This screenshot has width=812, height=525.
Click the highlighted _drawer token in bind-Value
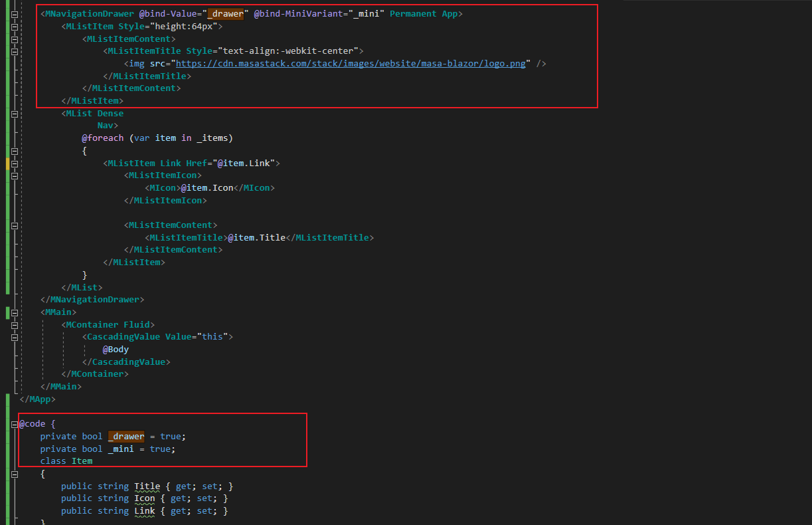[x=226, y=13]
